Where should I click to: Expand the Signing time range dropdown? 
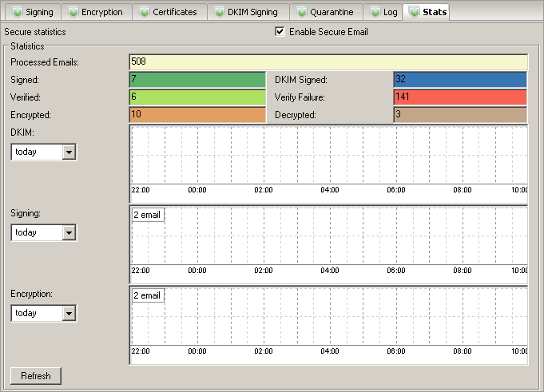pos(69,232)
